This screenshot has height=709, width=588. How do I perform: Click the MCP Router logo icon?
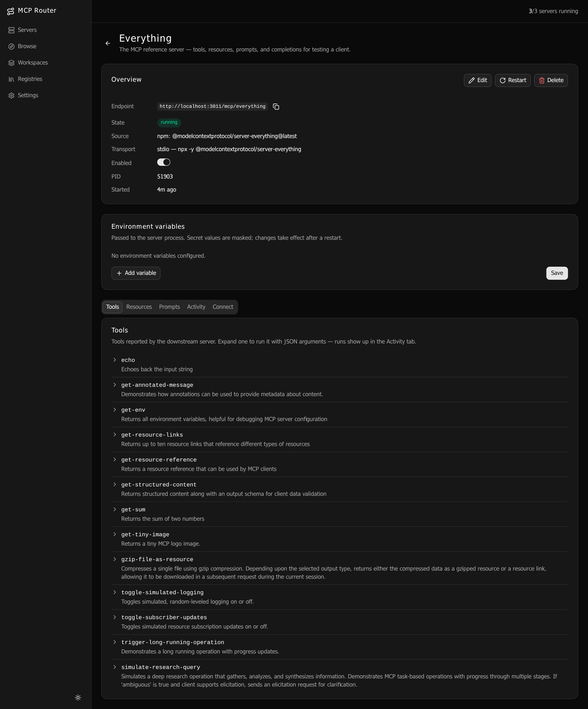tap(11, 11)
